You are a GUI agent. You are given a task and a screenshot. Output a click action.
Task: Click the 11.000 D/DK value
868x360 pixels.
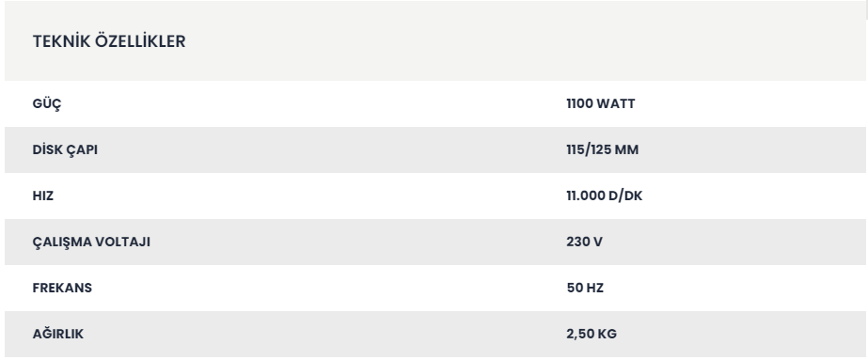(604, 196)
